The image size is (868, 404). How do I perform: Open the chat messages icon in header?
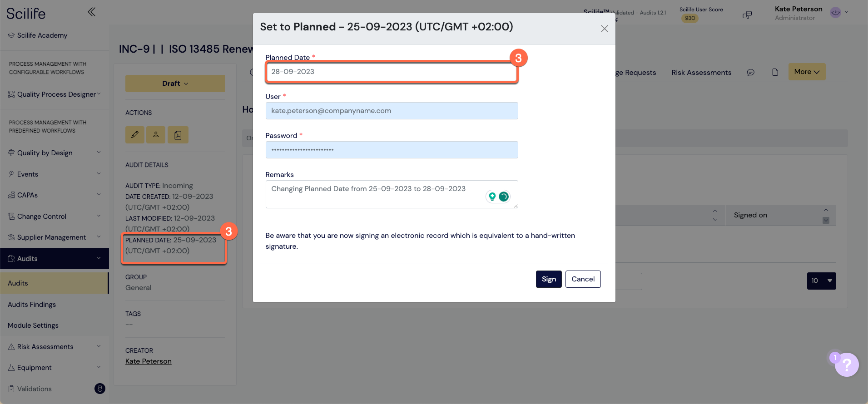click(747, 15)
